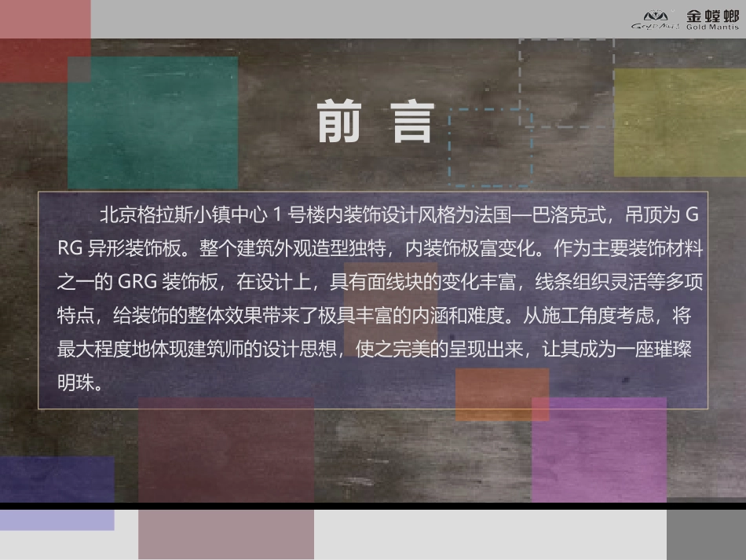Click the last text line 明珠。
The image size is (746, 560).
[x=80, y=382]
